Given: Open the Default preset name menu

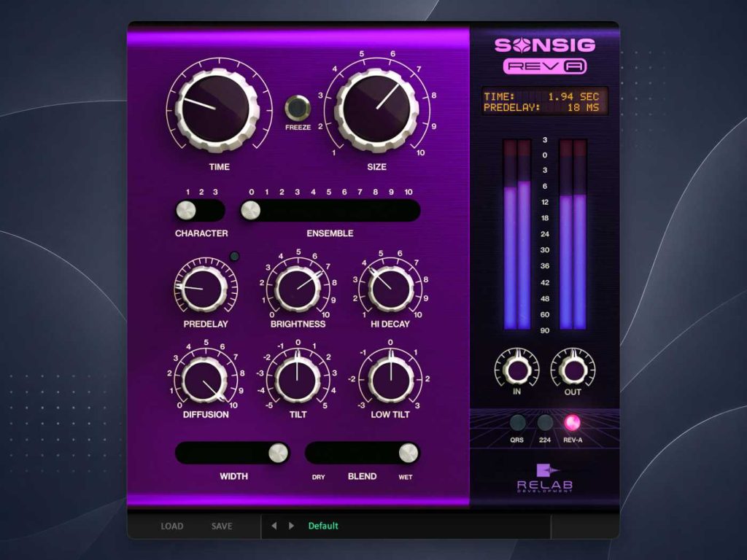Looking at the screenshot, I should pos(323,526).
